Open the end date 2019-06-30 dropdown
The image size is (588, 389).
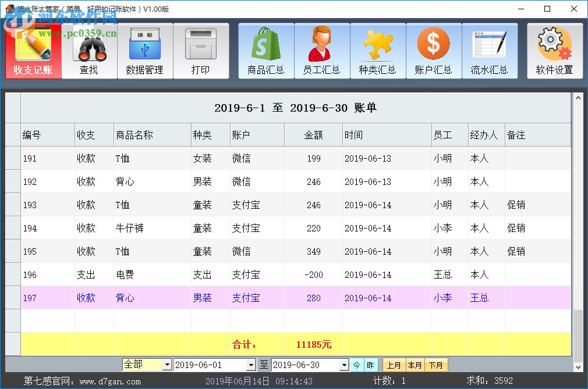tap(345, 365)
